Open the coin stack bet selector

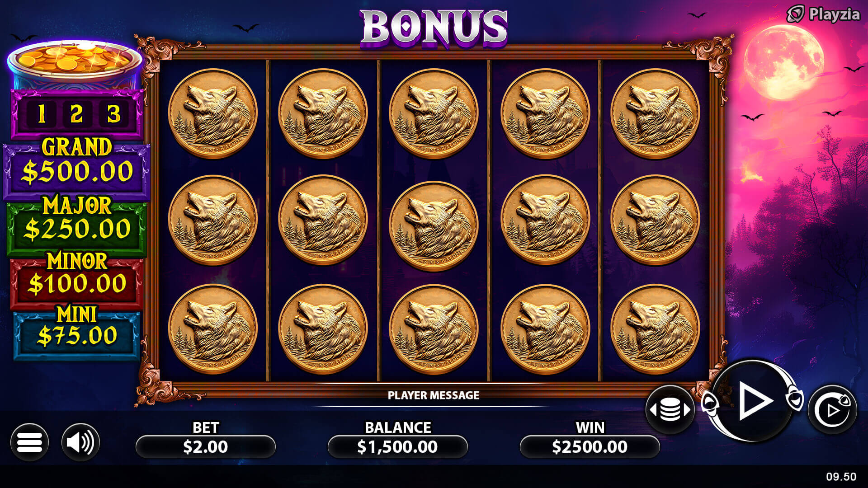click(x=670, y=410)
